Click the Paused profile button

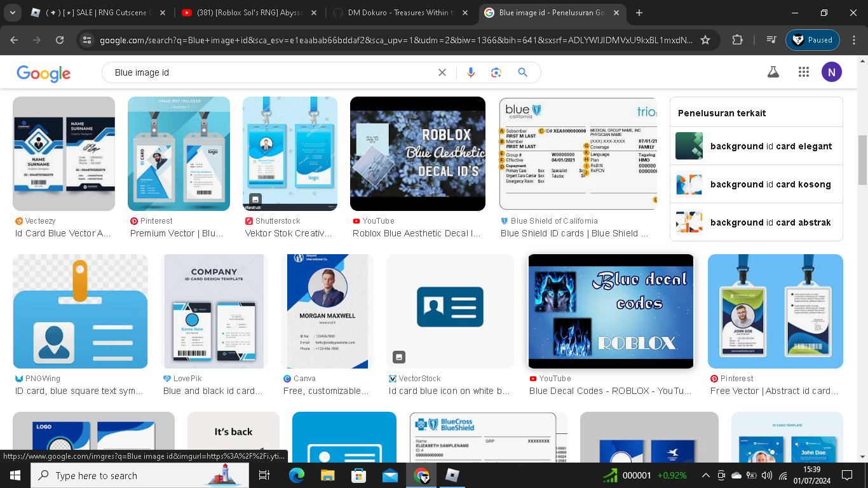pos(813,40)
